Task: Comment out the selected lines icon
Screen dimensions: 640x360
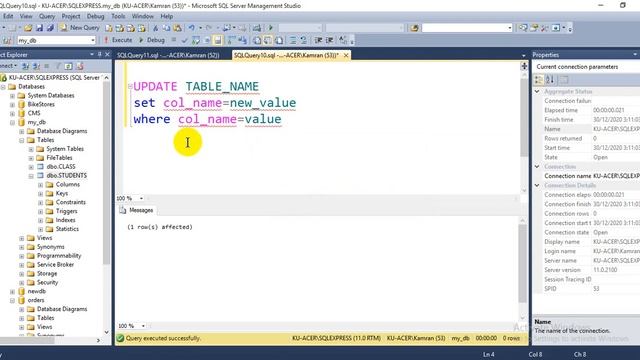Action: pos(293,40)
